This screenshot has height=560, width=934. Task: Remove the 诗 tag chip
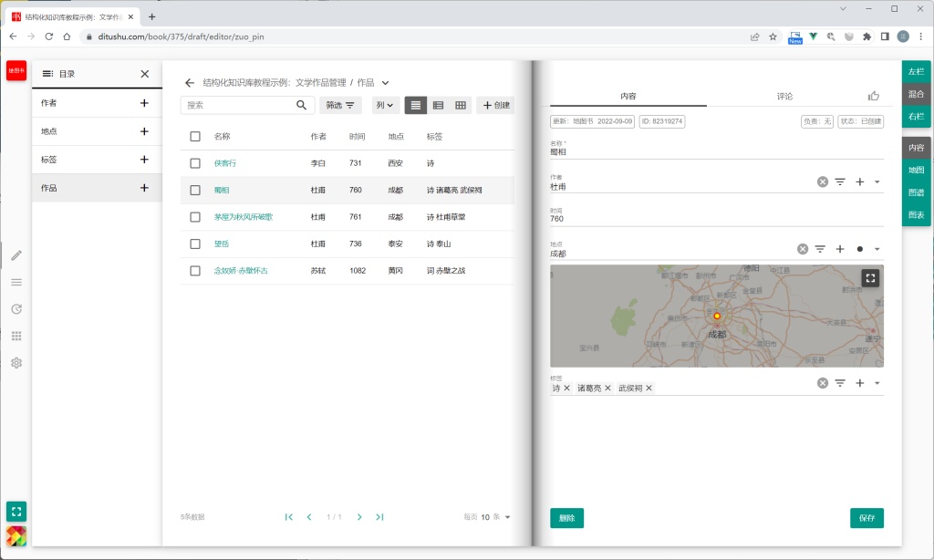[x=567, y=388]
